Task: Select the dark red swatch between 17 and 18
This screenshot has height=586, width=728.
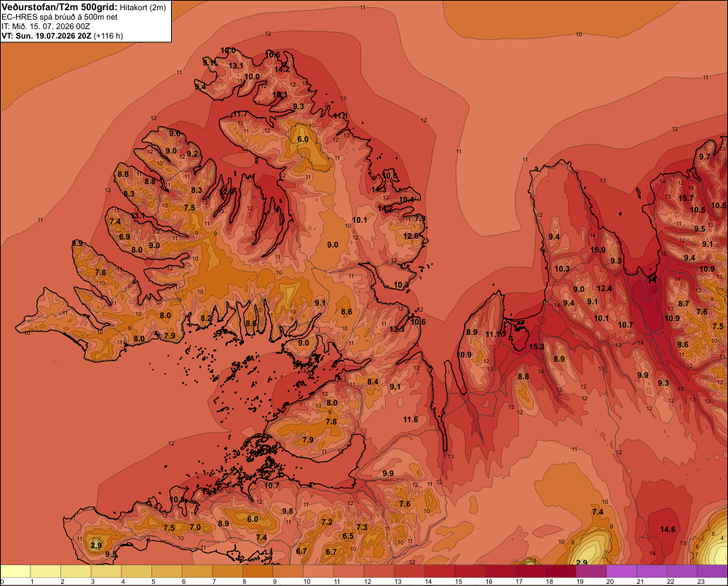Action: 531,571
